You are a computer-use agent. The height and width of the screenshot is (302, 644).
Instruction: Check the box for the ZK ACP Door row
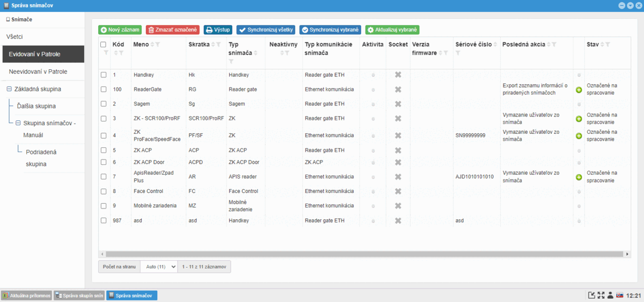[x=104, y=162]
